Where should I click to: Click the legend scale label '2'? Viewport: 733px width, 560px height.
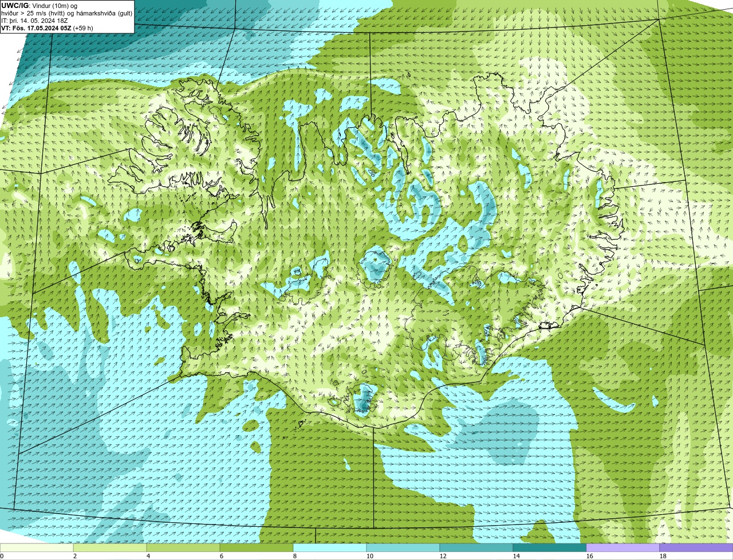tap(75, 556)
